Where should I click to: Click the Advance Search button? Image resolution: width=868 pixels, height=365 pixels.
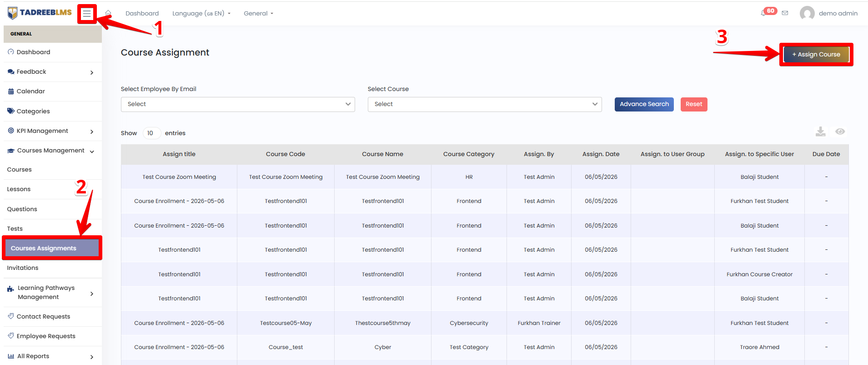644,104
